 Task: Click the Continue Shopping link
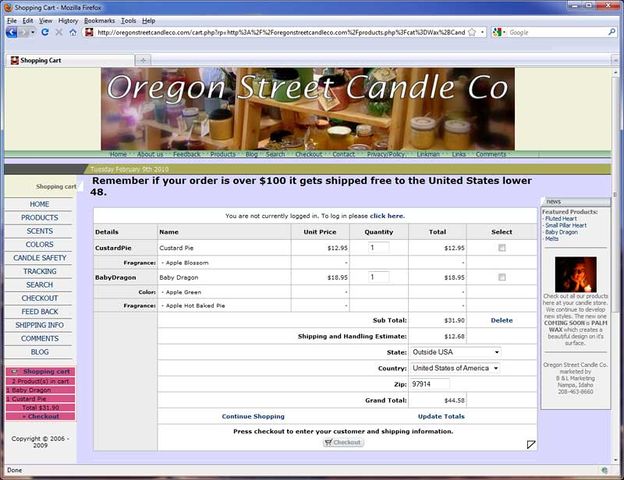(253, 416)
